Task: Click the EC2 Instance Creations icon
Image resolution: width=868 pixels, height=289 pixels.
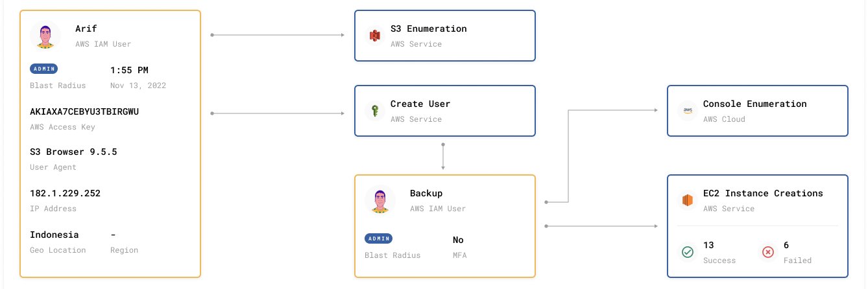Action: (x=686, y=201)
